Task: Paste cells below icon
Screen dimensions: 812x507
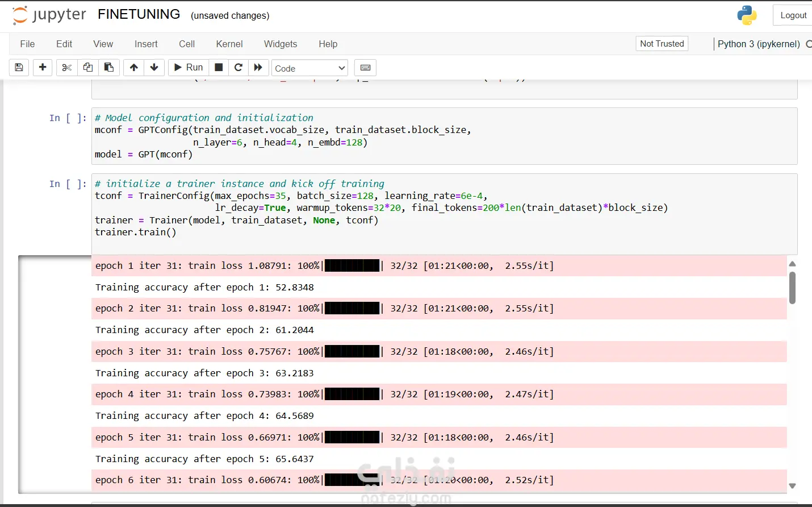Action: click(109, 68)
